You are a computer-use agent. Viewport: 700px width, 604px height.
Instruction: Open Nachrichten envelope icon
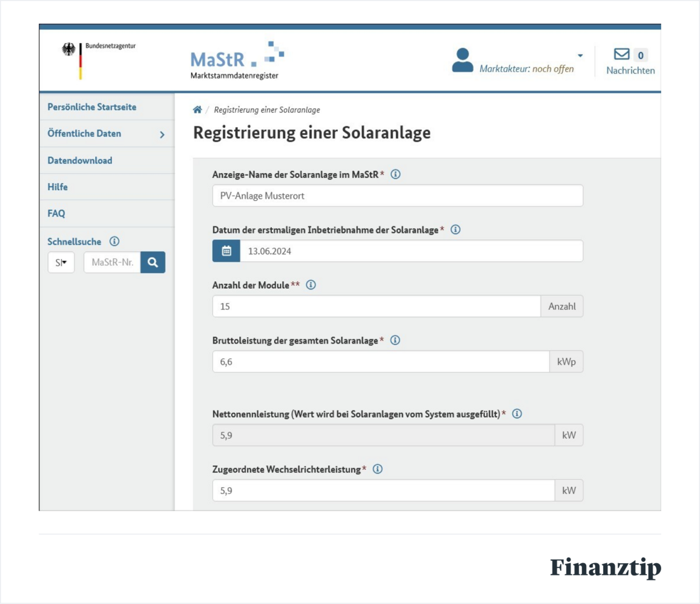pyautogui.click(x=622, y=54)
